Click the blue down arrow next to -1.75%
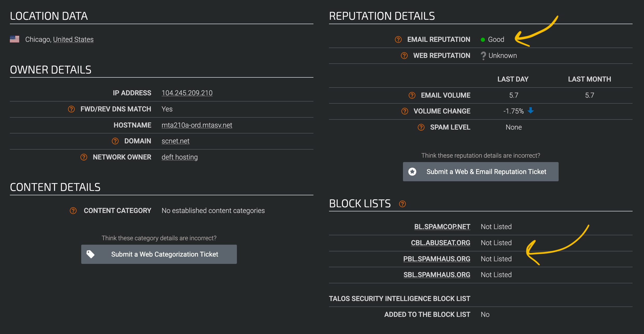The width and height of the screenshot is (644, 334). [530, 111]
